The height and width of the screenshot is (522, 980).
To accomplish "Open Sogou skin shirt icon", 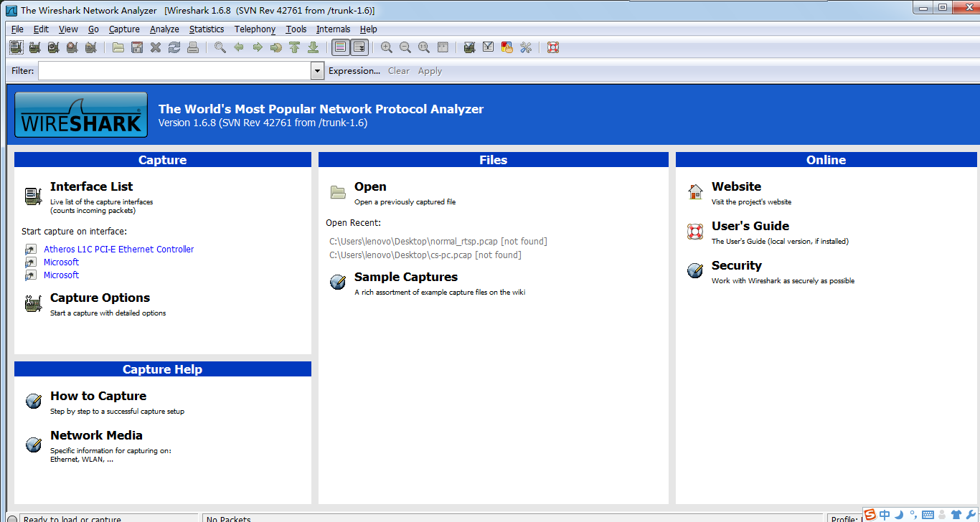I will point(956,515).
